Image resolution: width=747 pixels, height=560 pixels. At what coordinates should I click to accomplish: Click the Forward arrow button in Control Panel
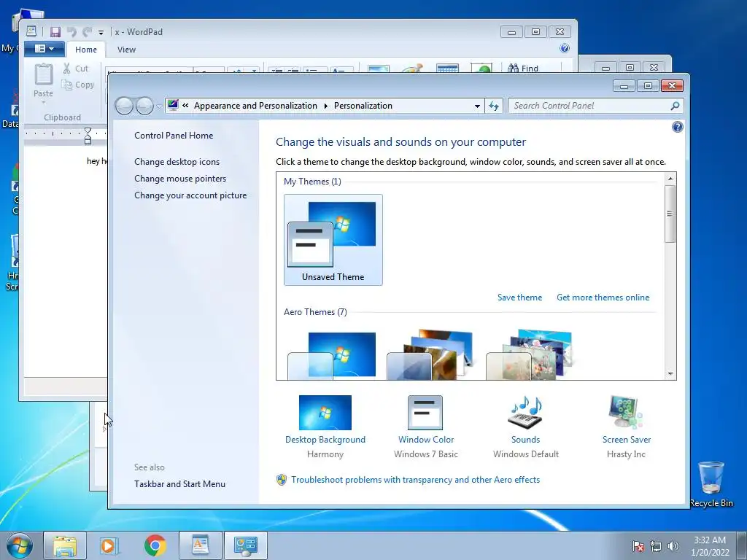[x=144, y=106]
